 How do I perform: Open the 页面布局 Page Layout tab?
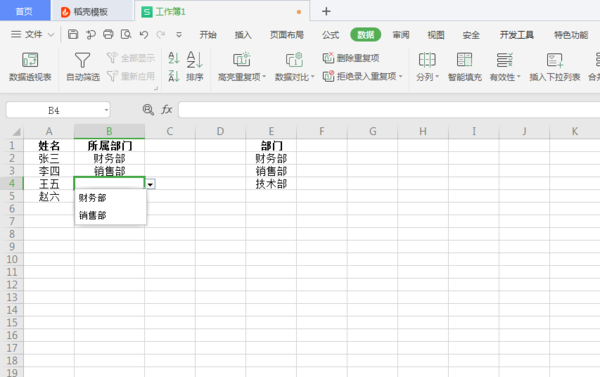(x=287, y=35)
